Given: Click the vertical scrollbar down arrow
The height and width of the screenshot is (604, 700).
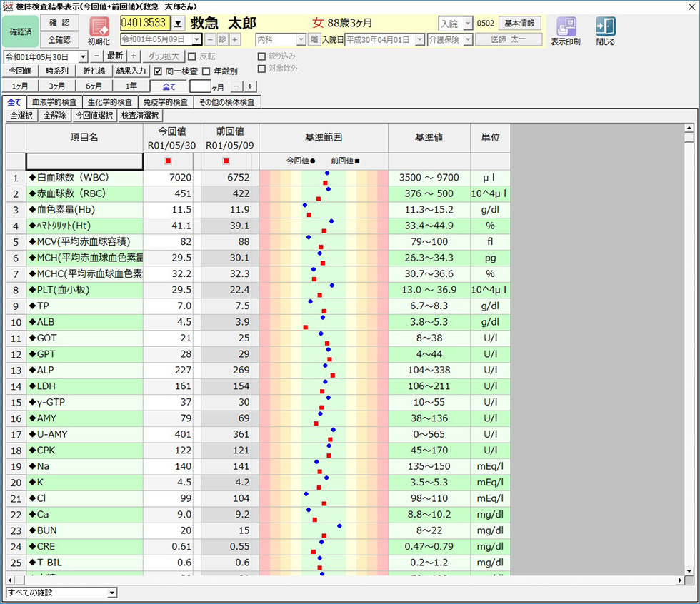Looking at the screenshot, I should tap(689, 570).
